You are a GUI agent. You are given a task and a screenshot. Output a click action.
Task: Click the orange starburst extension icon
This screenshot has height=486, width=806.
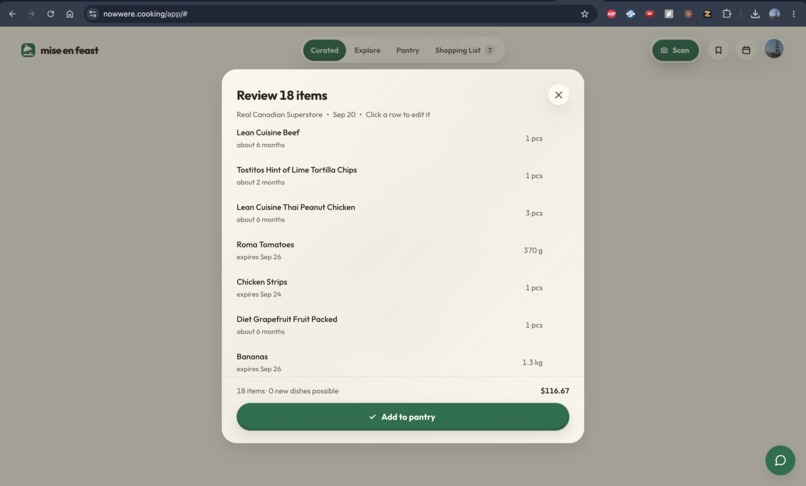tap(688, 14)
